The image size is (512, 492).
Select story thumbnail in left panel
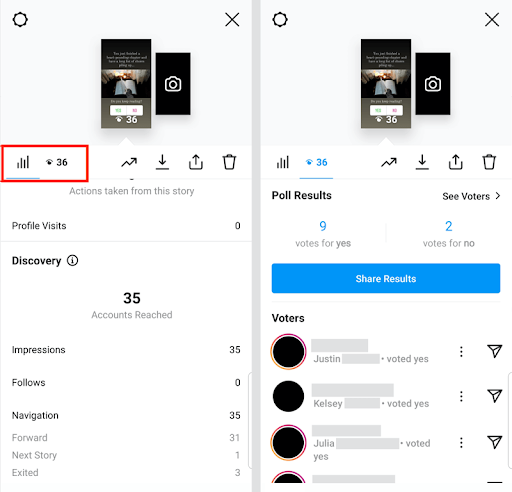click(x=126, y=83)
